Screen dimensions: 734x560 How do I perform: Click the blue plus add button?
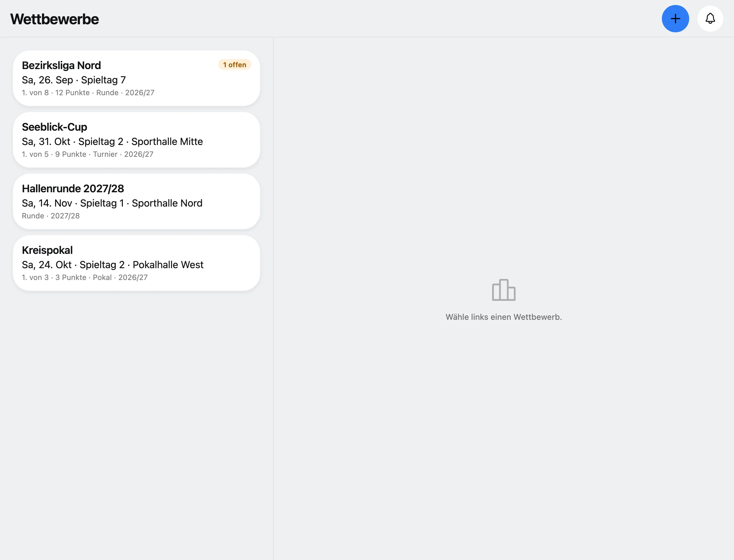point(675,19)
